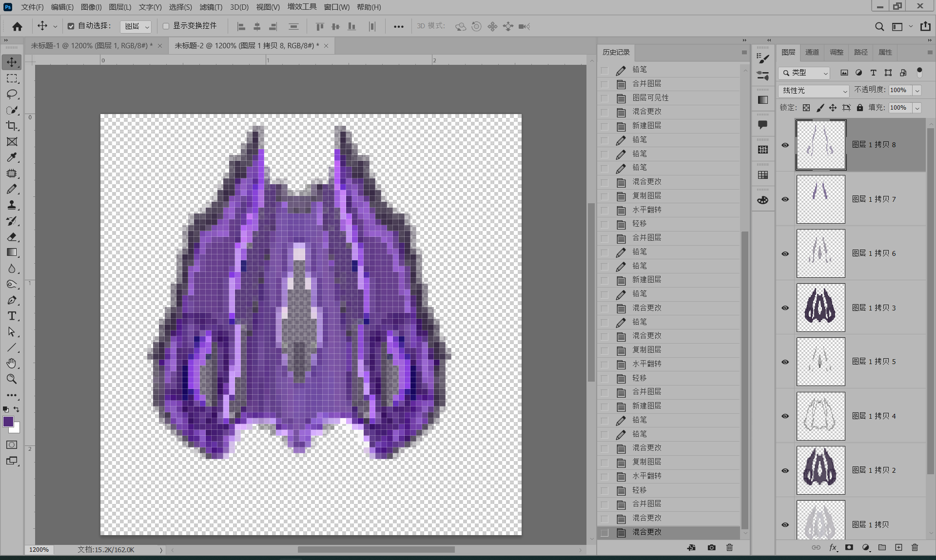936x560 pixels.
Task: Align left edges in the options bar
Action: [x=241, y=26]
